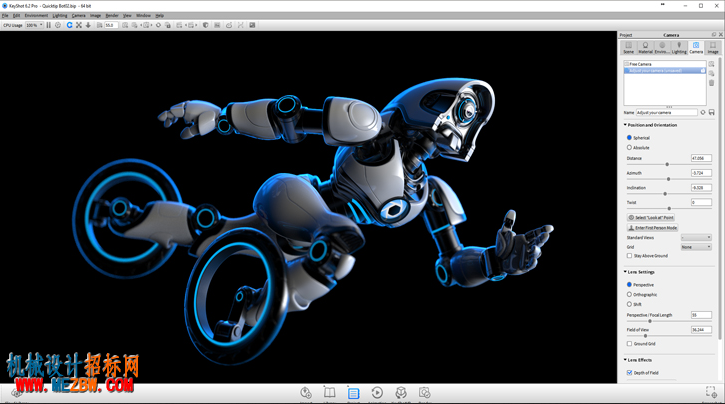Viewport: 725px width, 404px height.
Task: Open the Environment menu
Action: pyautogui.click(x=36, y=15)
